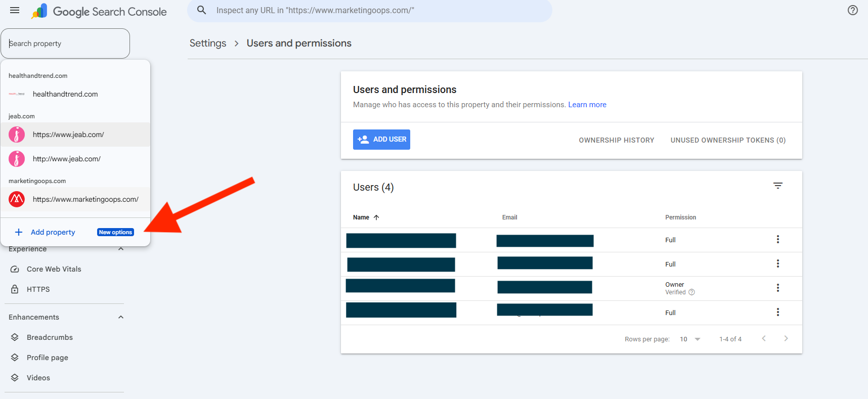868x399 pixels.
Task: Sort by the Name column arrow
Action: pyautogui.click(x=376, y=217)
